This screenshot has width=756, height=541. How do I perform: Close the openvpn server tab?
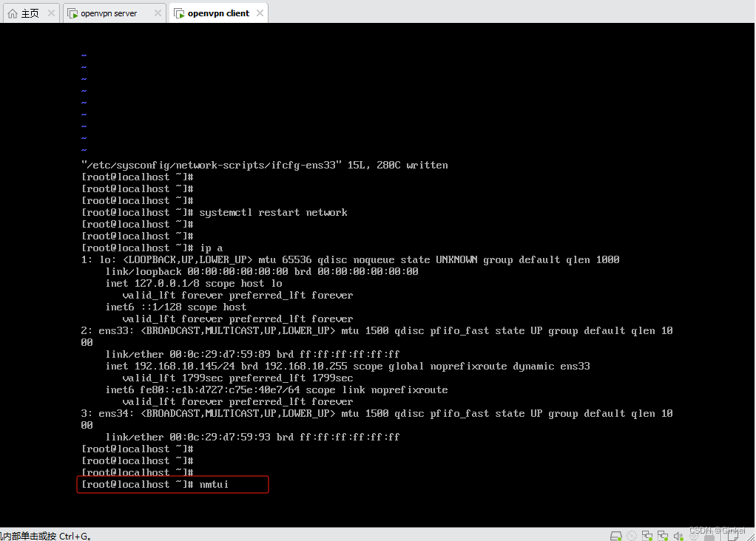158,13
